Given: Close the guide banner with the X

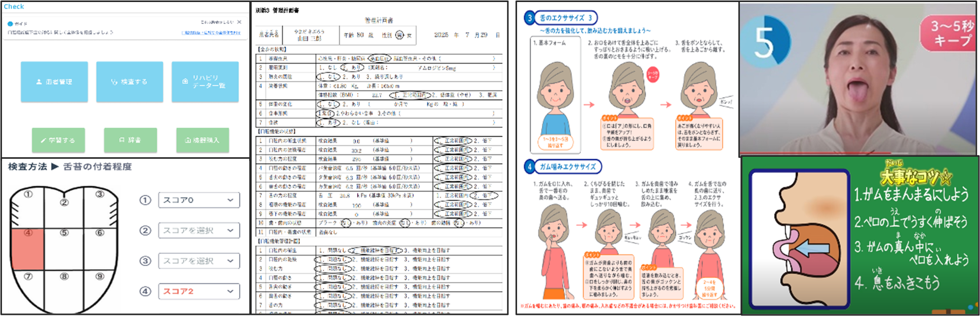Looking at the screenshot, I should 239,22.
